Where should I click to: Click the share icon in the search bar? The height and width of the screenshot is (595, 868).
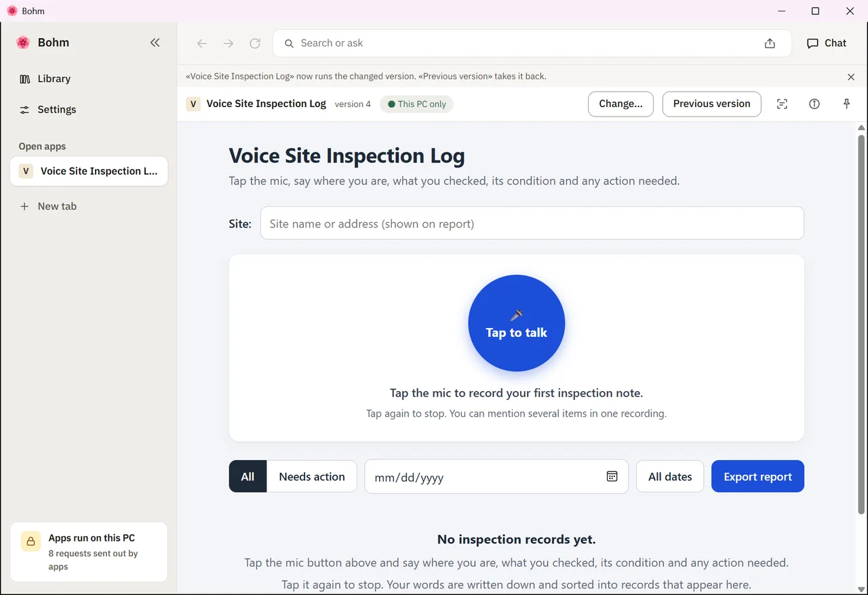770,43
